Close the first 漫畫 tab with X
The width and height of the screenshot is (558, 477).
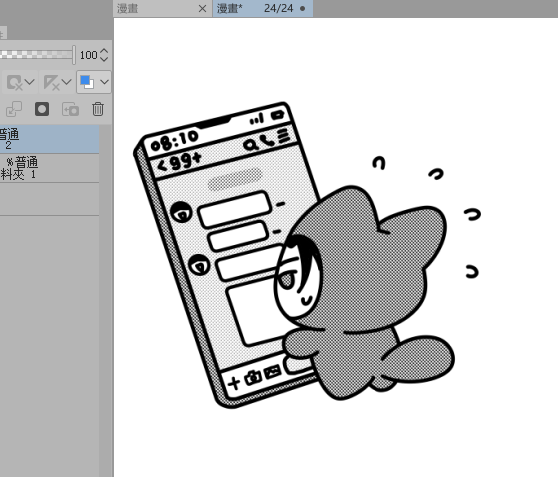coord(202,9)
